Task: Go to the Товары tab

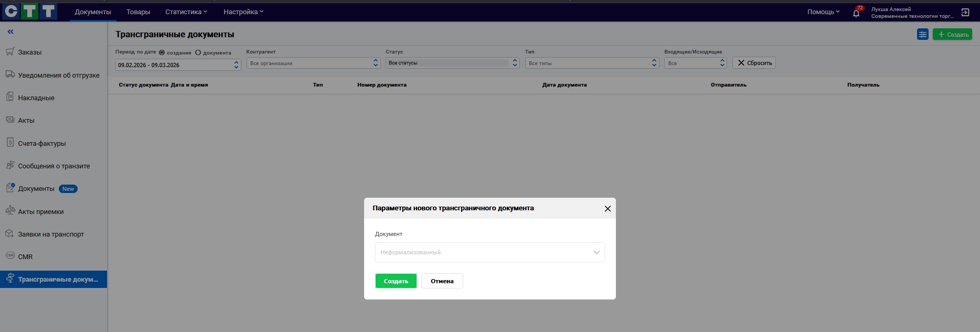Action: pos(138,12)
